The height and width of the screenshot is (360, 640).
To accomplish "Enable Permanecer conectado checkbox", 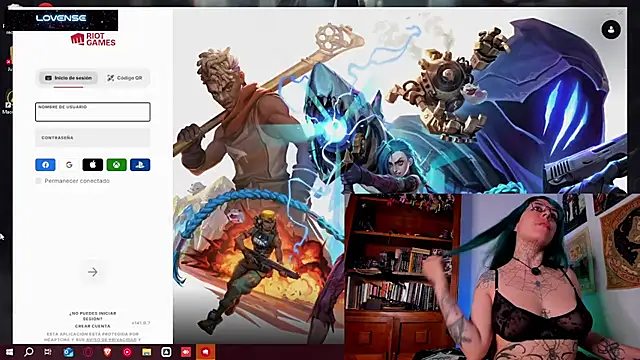I will (x=38, y=181).
